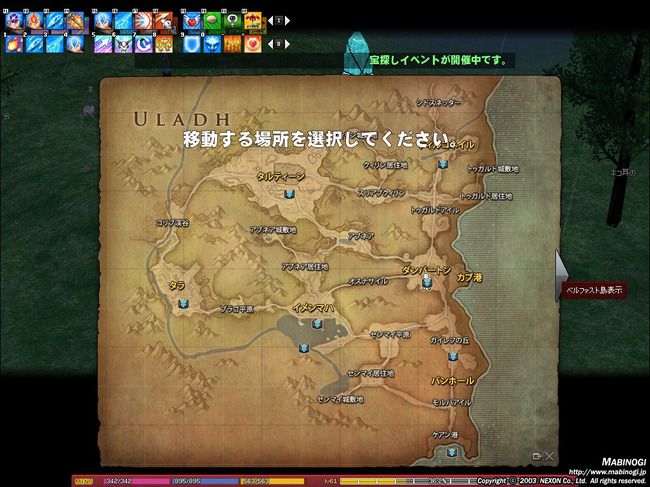The width and height of the screenshot is (650, 487).
Task: Click the experience progress bar
Action: click(x=408, y=481)
